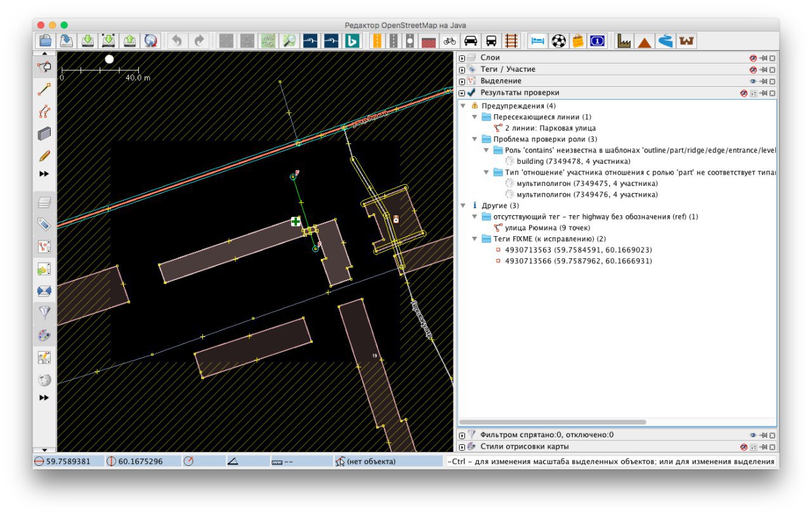Select the shopping bag preset icon
This screenshot has width=812, height=516.
578,41
